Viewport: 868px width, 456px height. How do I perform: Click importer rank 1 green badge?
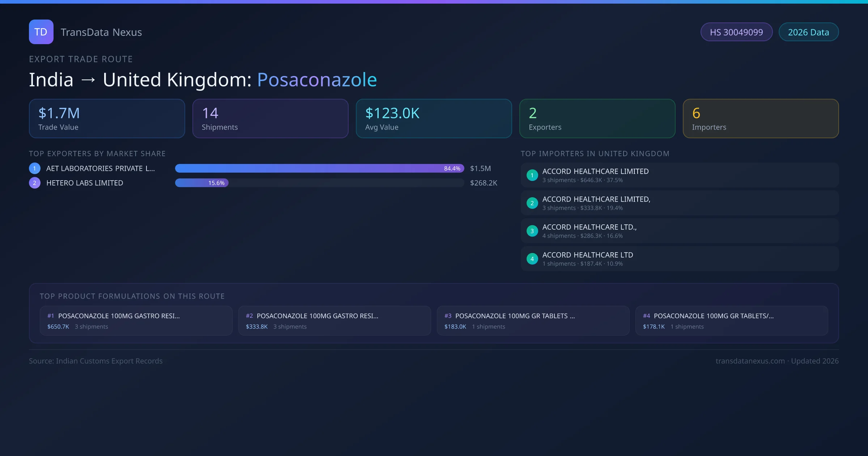(532, 175)
